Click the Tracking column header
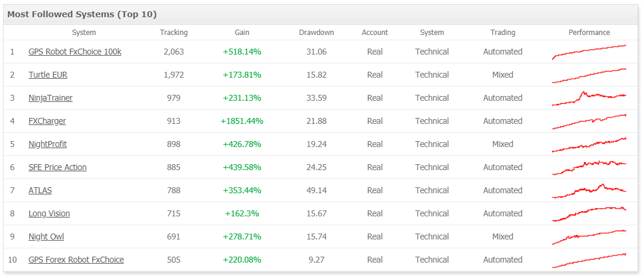The width and height of the screenshot is (644, 278). [x=174, y=33]
